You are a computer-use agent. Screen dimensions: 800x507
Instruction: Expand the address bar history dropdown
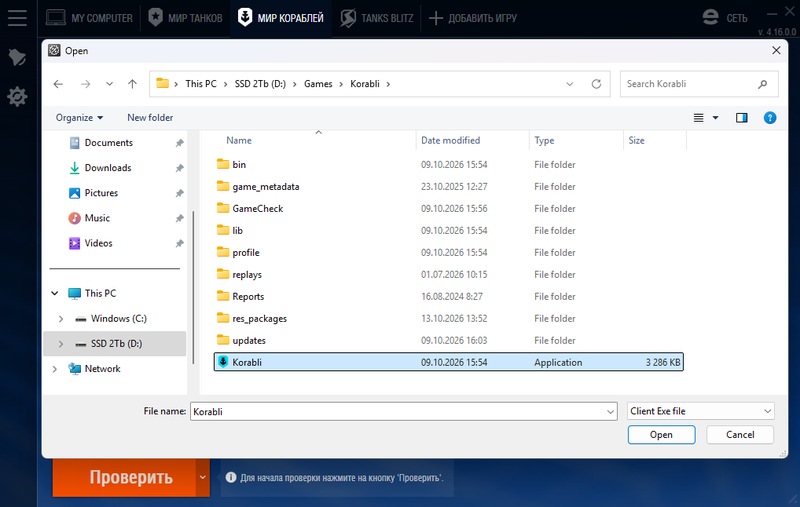tap(569, 84)
